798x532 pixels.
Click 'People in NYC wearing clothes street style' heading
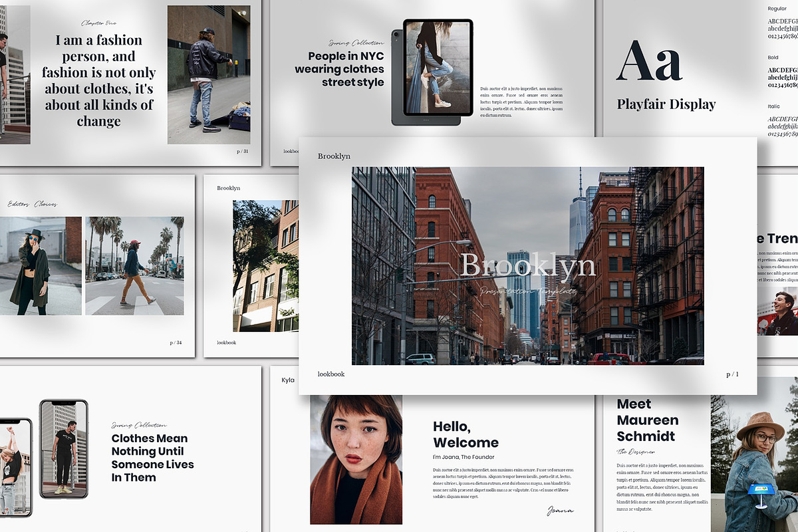[x=340, y=69]
